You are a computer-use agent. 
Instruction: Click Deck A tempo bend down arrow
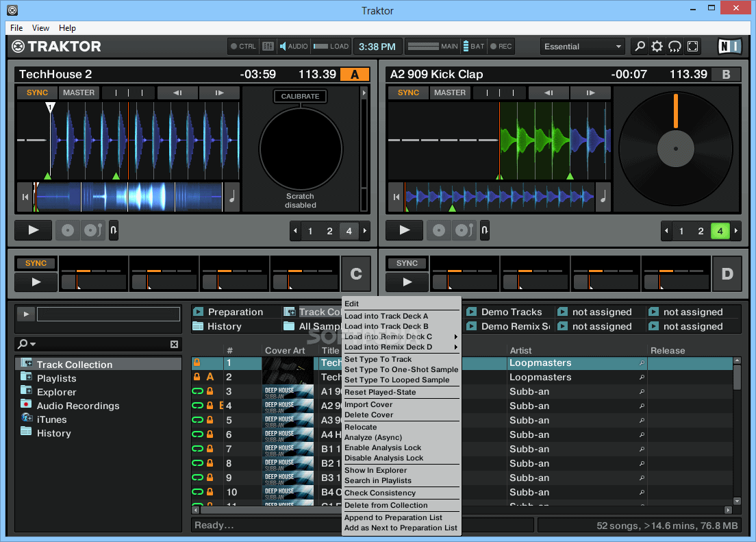coord(177,93)
